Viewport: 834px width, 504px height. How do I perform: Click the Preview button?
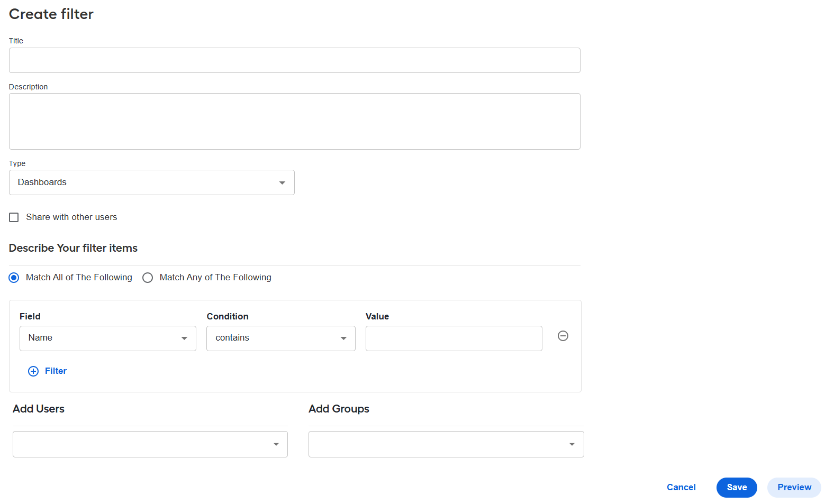[x=794, y=488]
